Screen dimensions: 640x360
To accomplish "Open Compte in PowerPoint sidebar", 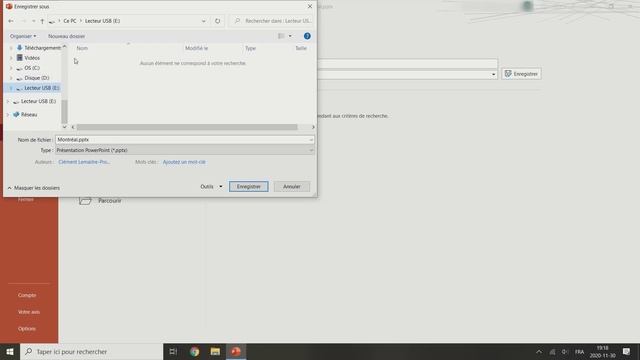I will 27,295.
